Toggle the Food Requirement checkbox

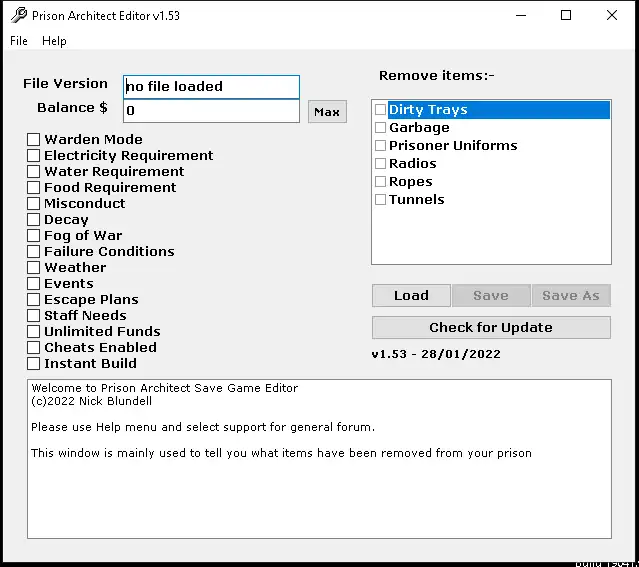pos(33,188)
